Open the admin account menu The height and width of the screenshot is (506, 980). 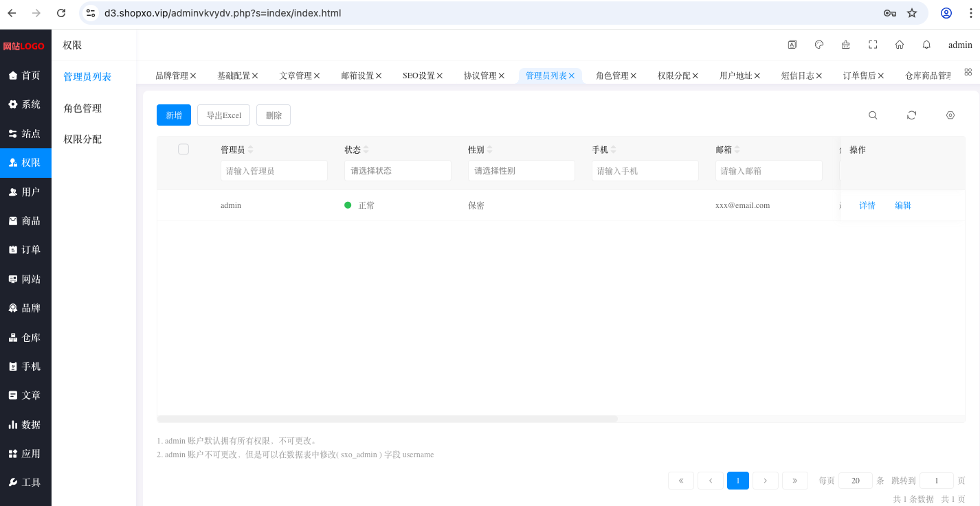[x=960, y=45]
